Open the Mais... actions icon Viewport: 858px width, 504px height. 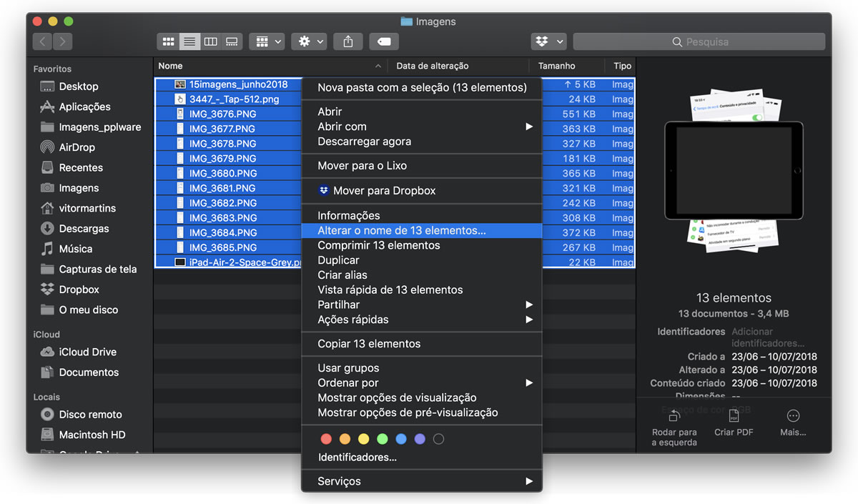[x=793, y=416]
